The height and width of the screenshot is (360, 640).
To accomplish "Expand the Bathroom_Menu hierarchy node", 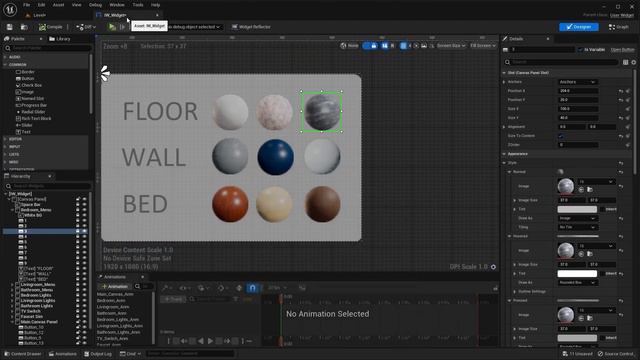I will [12, 290].
